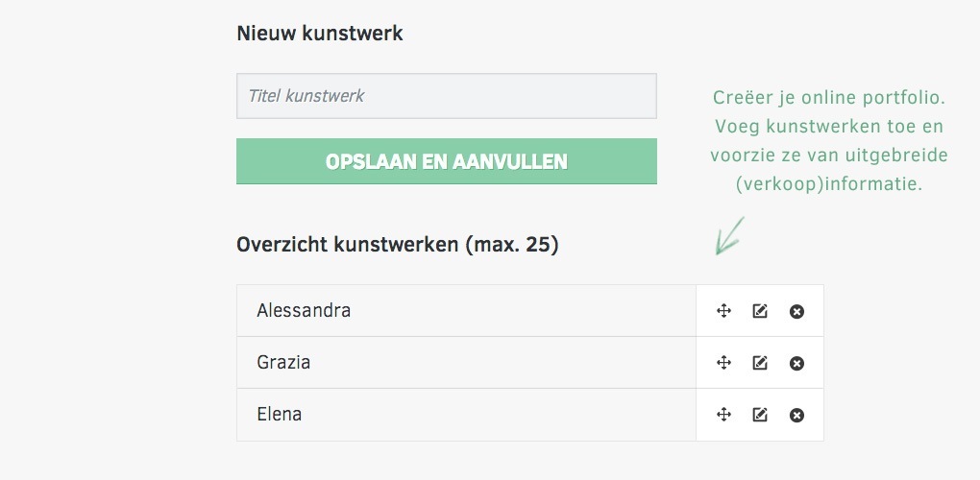Click the move arrows icon for Grazia
The image size is (980, 480).
723,363
